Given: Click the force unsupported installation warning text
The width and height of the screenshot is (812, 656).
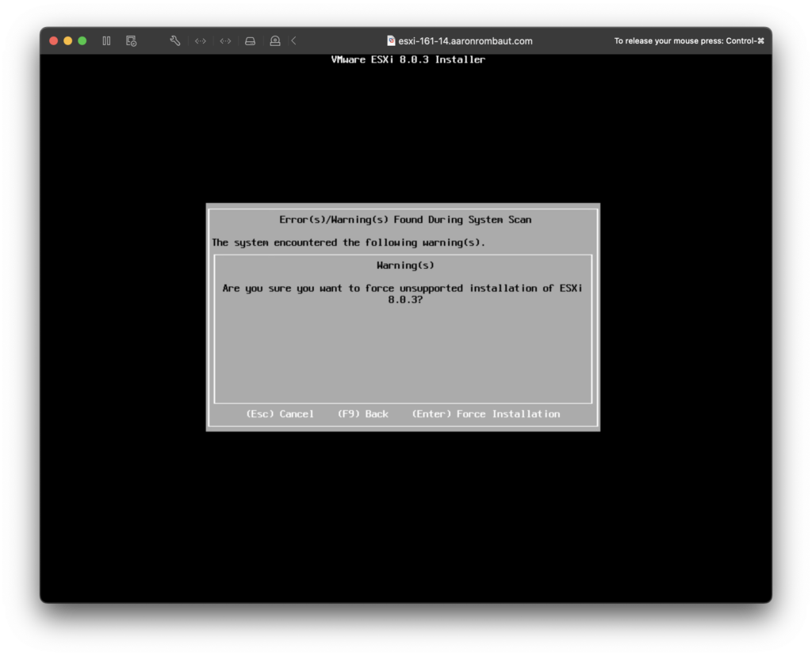Looking at the screenshot, I should coord(402,293).
